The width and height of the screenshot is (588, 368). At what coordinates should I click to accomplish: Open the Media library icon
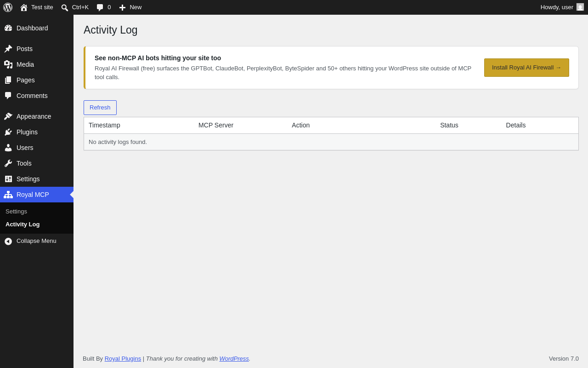[x=8, y=64]
